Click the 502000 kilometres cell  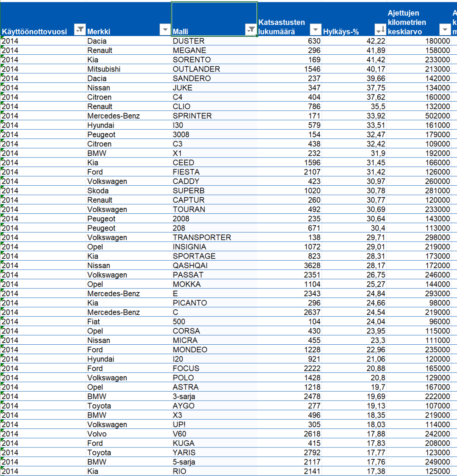pos(419,116)
